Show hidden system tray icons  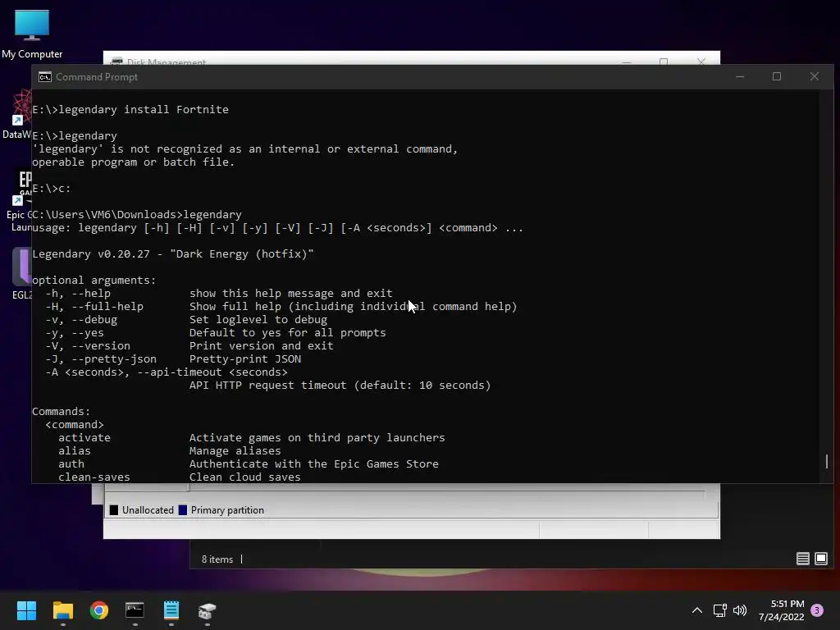tap(697, 610)
